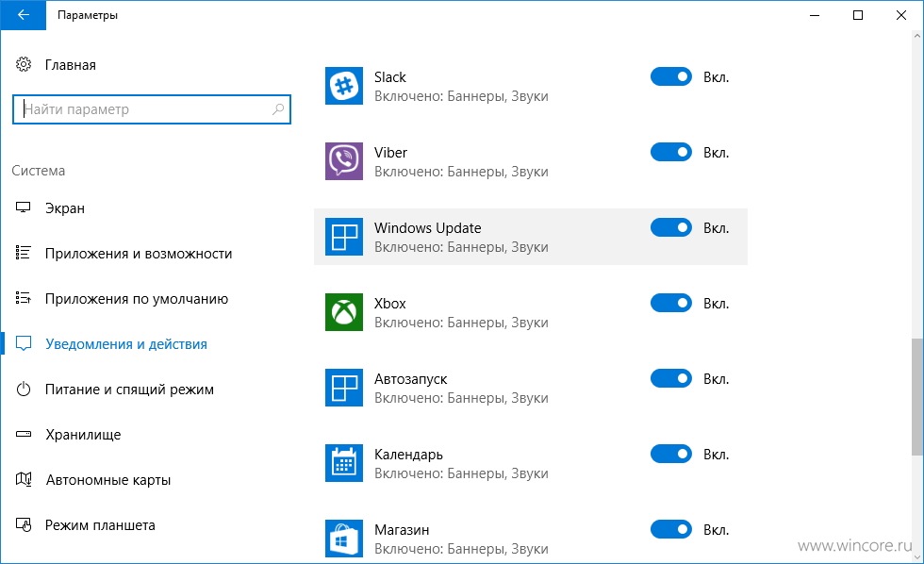Click the purple Viber app icon

343,161
